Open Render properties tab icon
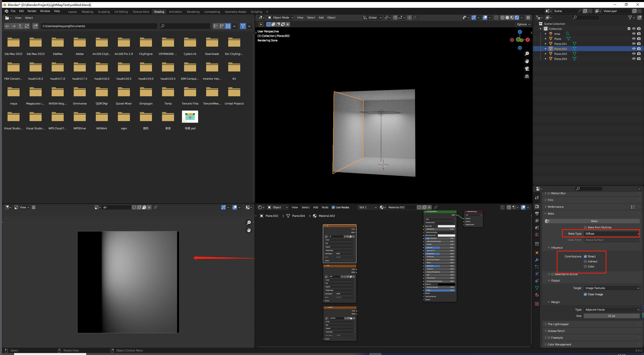The image size is (644, 355). pos(537,207)
